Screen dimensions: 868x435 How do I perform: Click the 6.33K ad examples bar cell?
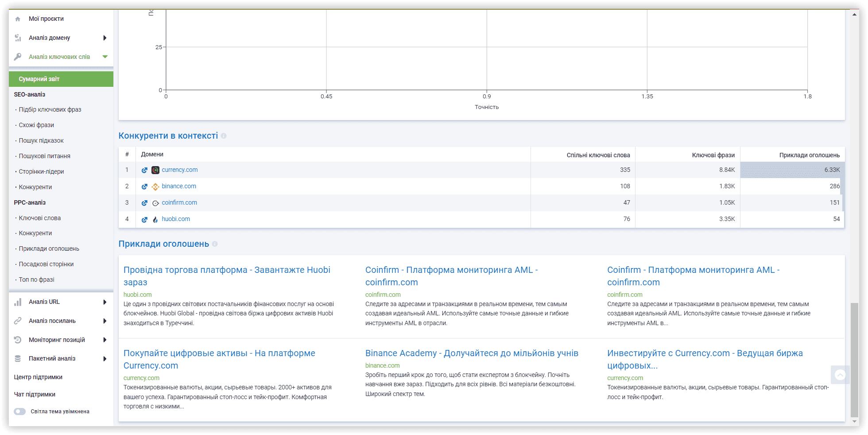tap(792, 170)
